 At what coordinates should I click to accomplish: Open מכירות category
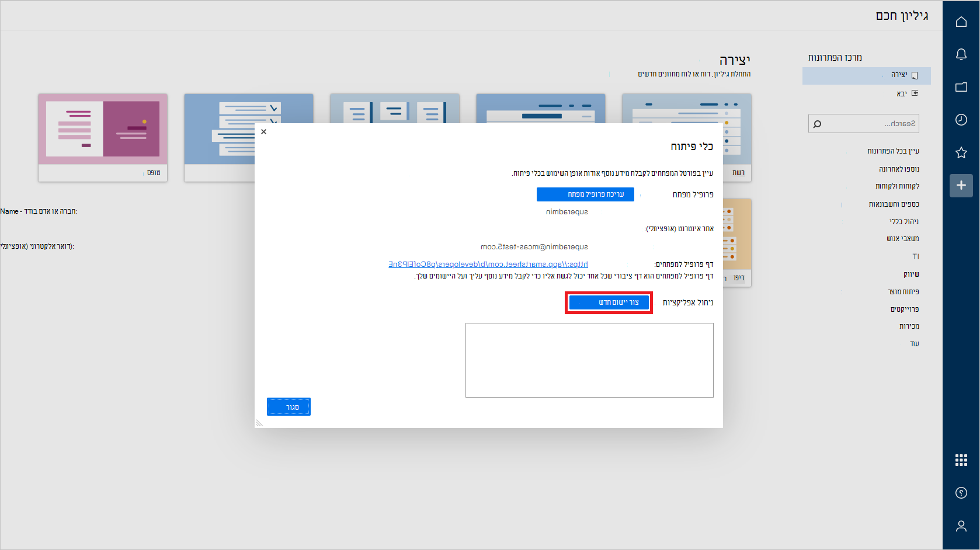coord(909,326)
